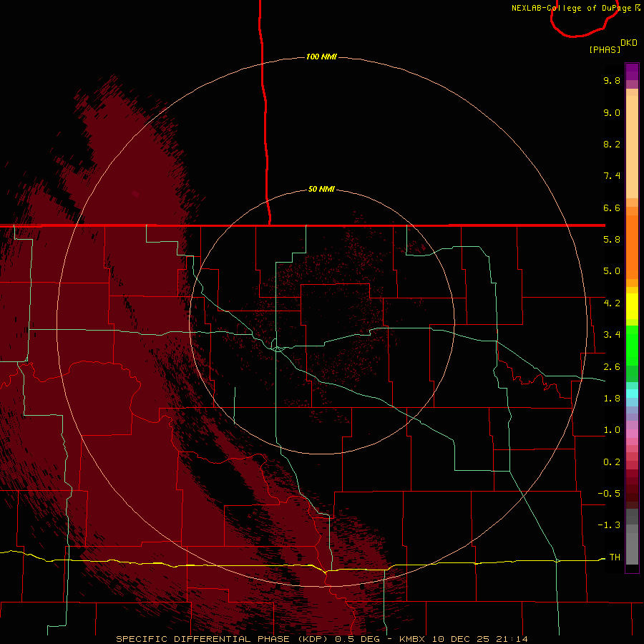Viewport: 644px width, 644px height.
Task: Click the 1.8 color scale value
Action: [x=612, y=399]
